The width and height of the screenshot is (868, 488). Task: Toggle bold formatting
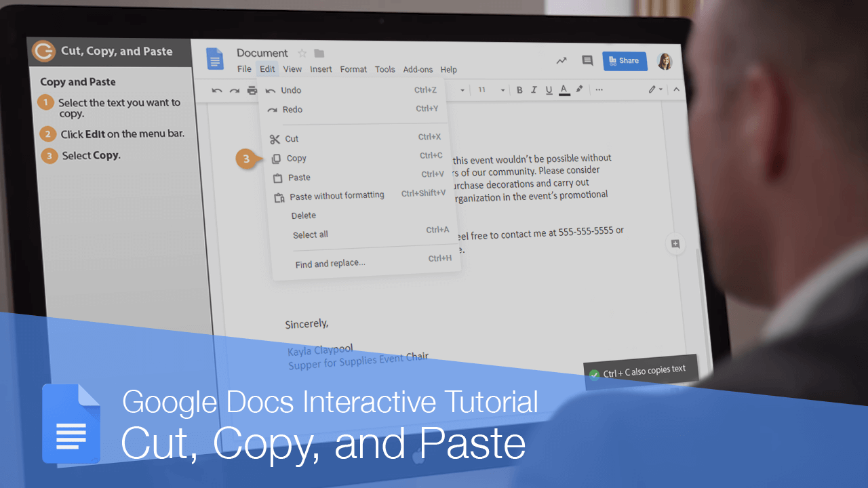pos(519,89)
